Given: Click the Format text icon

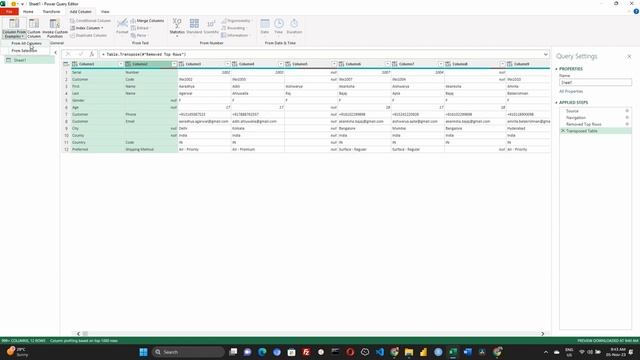Looking at the screenshot, I should pos(122,23).
